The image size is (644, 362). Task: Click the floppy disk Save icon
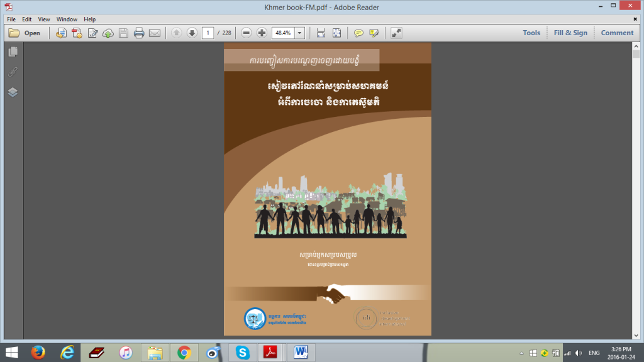point(124,33)
